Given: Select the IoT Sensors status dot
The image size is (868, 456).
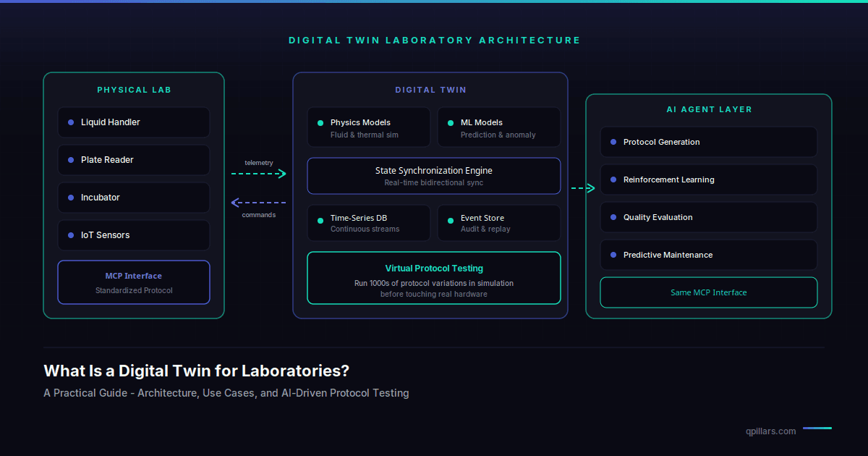Looking at the screenshot, I should point(70,235).
